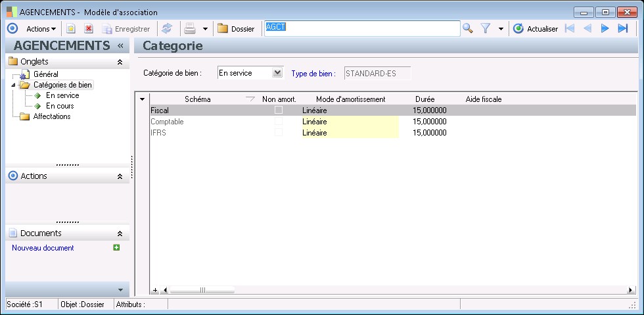
Task: Toggle Non amort. checkbox in IFRS row
Action: 279,132
